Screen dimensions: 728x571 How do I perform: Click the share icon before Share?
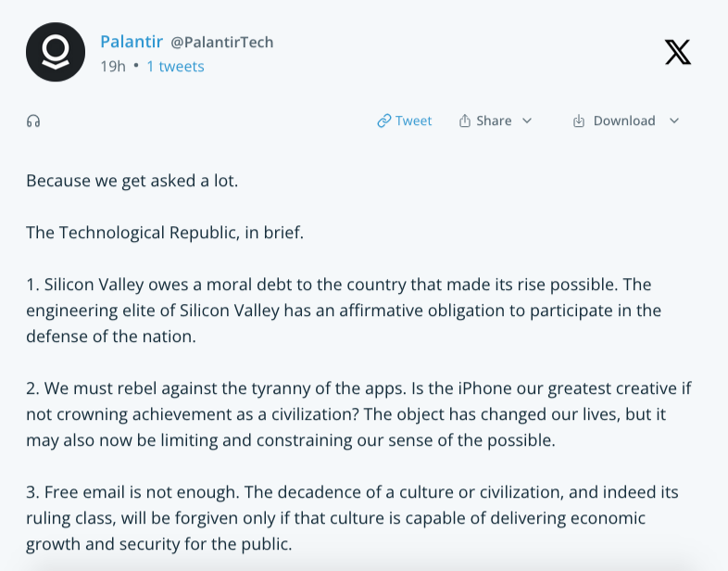coord(465,121)
